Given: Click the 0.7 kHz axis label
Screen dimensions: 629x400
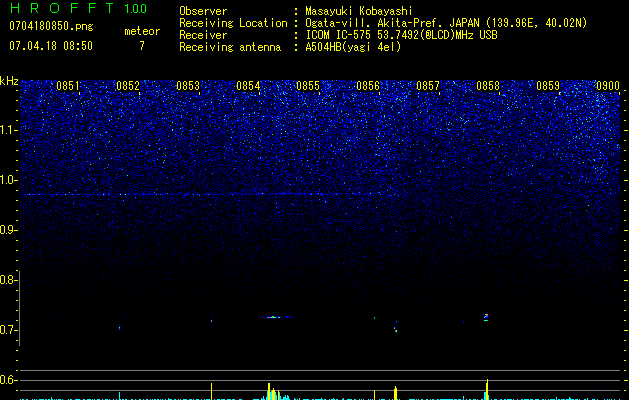Looking at the screenshot, I should click(8, 330).
